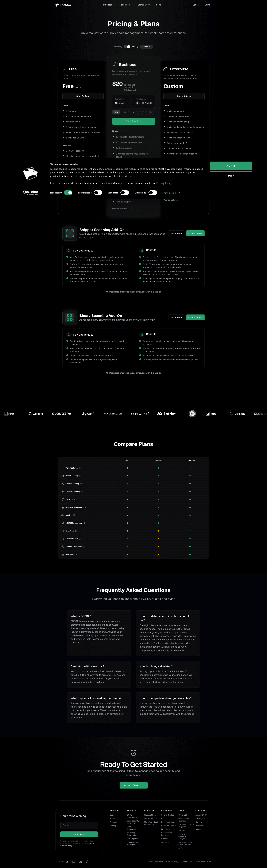The width and height of the screenshot is (267, 868).
Task: Click the SBOM Management document icon
Action: [63, 523]
